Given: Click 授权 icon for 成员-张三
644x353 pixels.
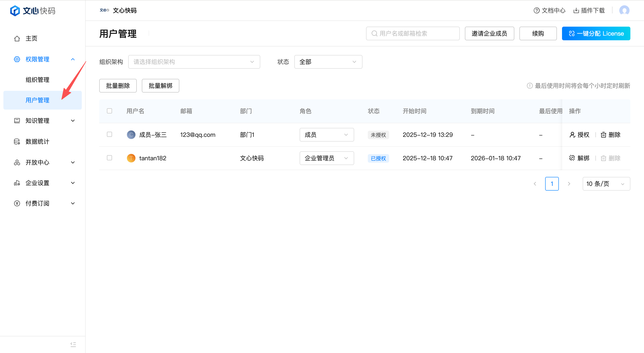Looking at the screenshot, I should click(x=572, y=135).
